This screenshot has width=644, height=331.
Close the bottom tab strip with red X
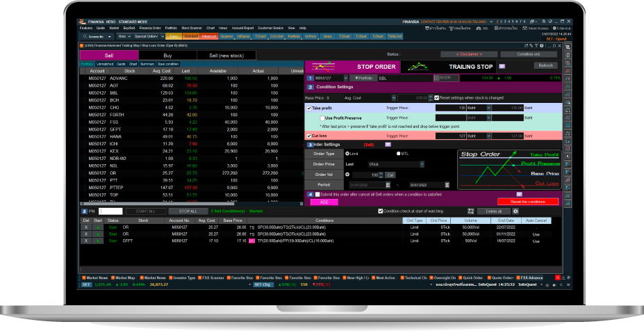(557, 277)
